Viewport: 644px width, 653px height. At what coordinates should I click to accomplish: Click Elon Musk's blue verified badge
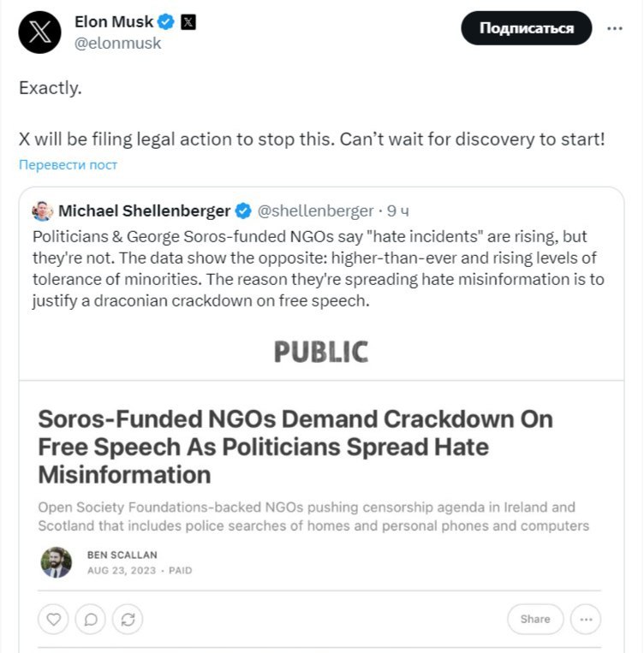point(165,22)
